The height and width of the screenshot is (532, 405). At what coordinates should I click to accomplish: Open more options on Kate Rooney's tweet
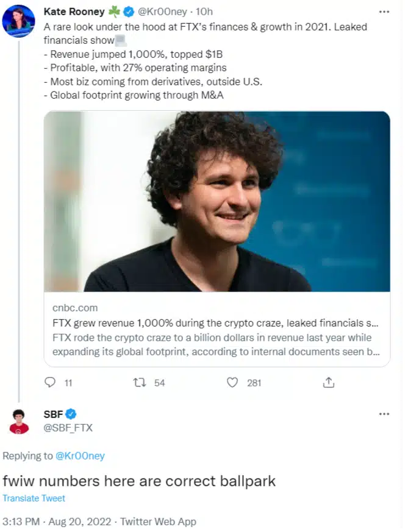(x=384, y=12)
